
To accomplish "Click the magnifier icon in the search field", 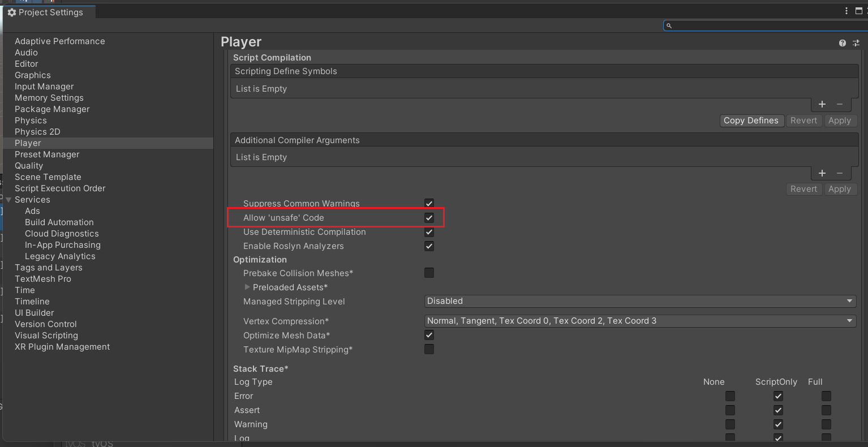I will 669,25.
